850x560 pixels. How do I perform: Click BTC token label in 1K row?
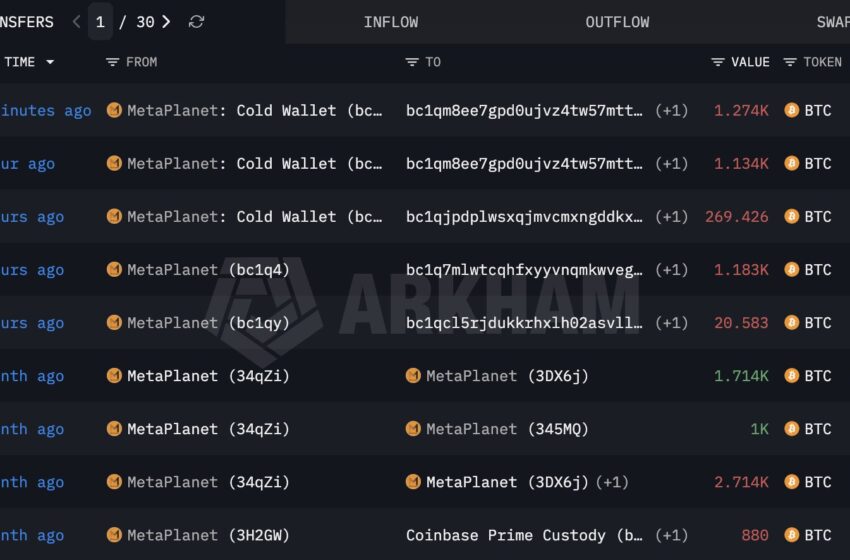click(817, 429)
